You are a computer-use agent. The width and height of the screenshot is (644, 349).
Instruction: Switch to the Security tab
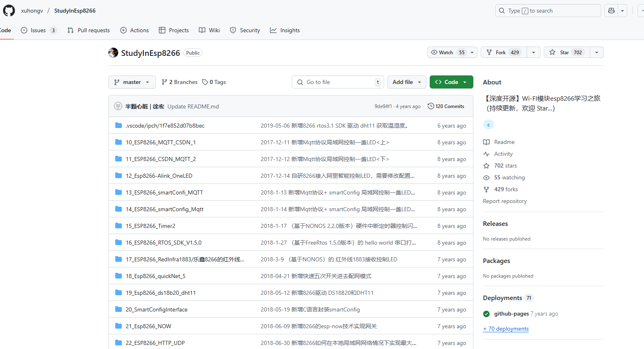click(245, 30)
